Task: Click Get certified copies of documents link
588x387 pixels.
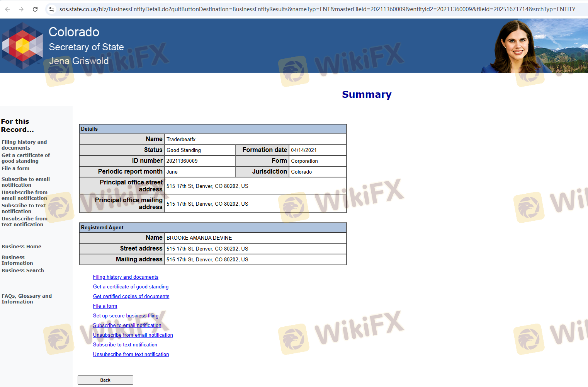Action: (131, 297)
